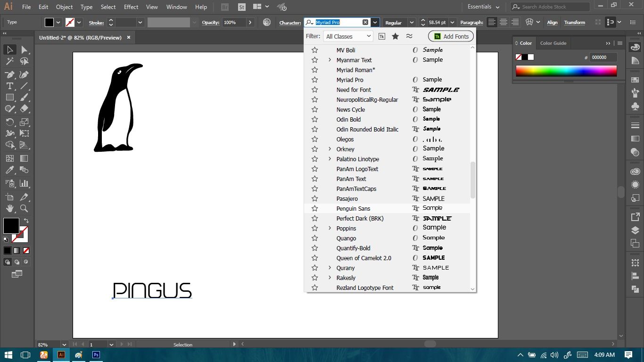Click the black Fill color swatch
644x362 pixels.
[x=49, y=22]
